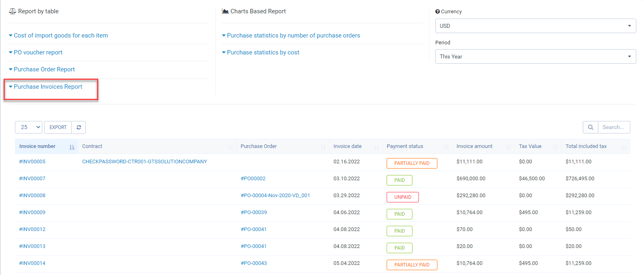Click the refresh table icon button
Viewport: 644px width, 275px height.
click(79, 127)
